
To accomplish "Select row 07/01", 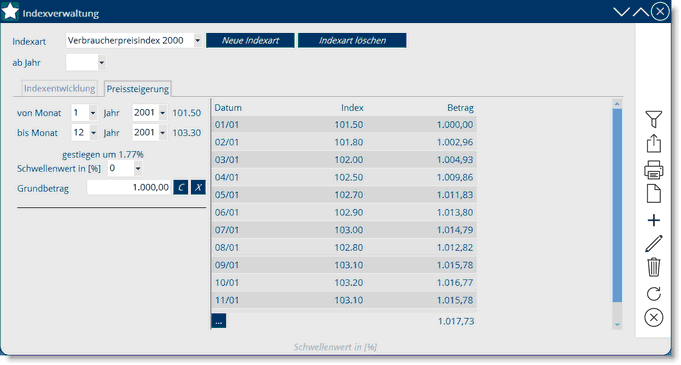I will point(344,230).
